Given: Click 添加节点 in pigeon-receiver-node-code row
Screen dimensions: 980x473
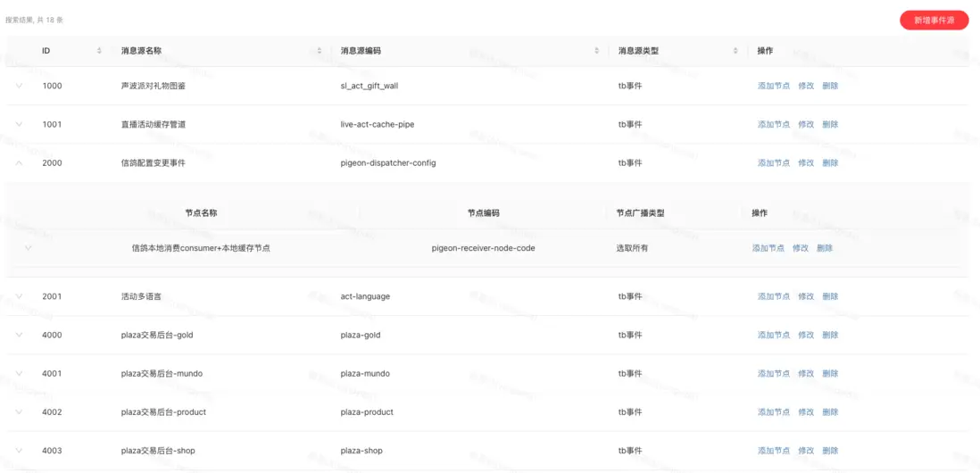Looking at the screenshot, I should 768,248.
